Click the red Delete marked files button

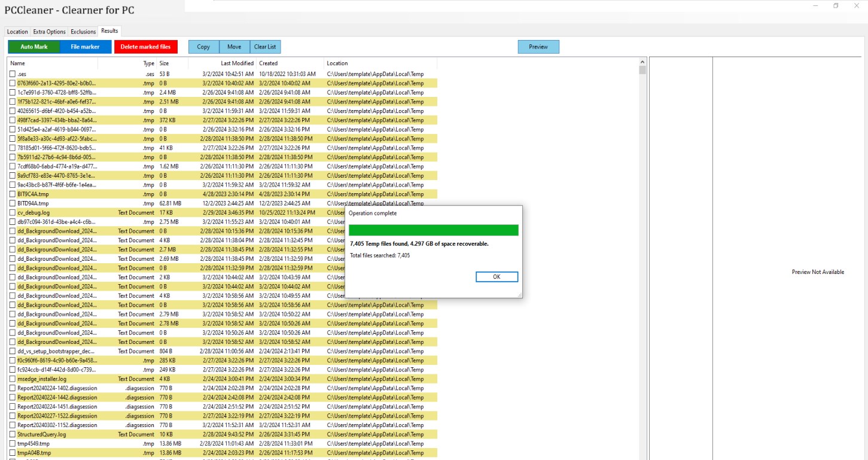(x=146, y=47)
